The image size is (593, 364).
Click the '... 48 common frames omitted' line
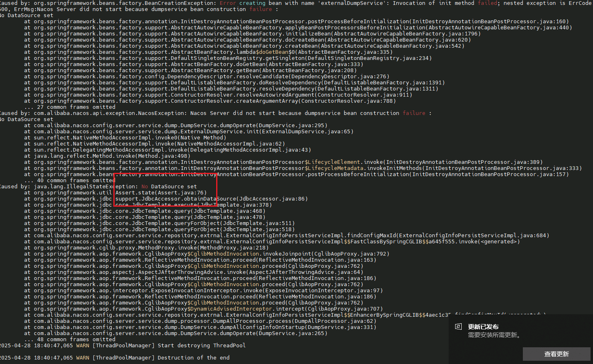tap(70, 339)
